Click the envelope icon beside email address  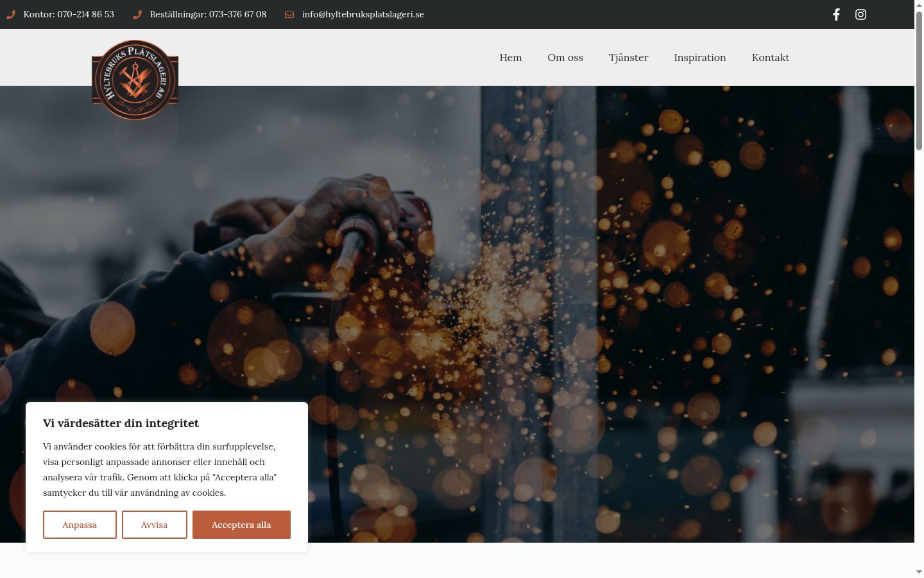289,14
